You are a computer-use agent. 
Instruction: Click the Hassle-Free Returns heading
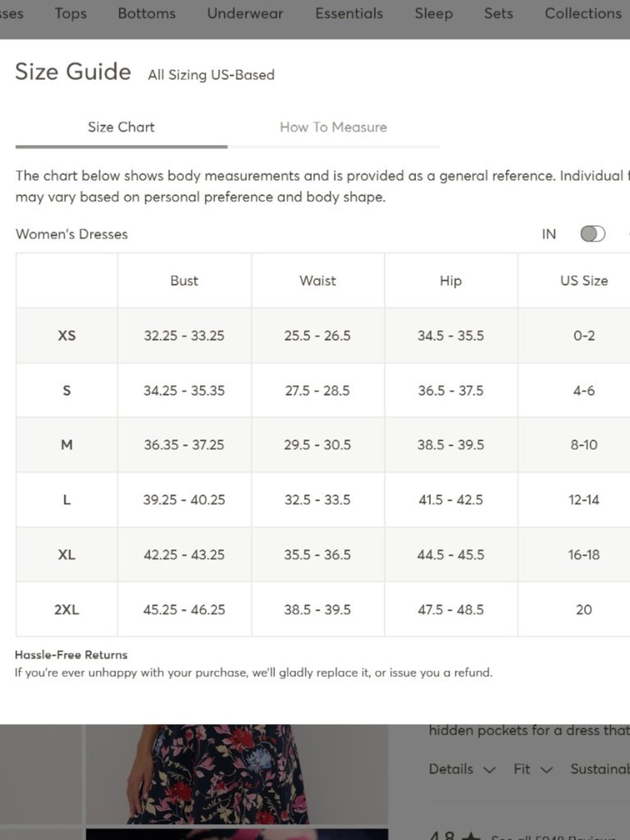coord(71,655)
